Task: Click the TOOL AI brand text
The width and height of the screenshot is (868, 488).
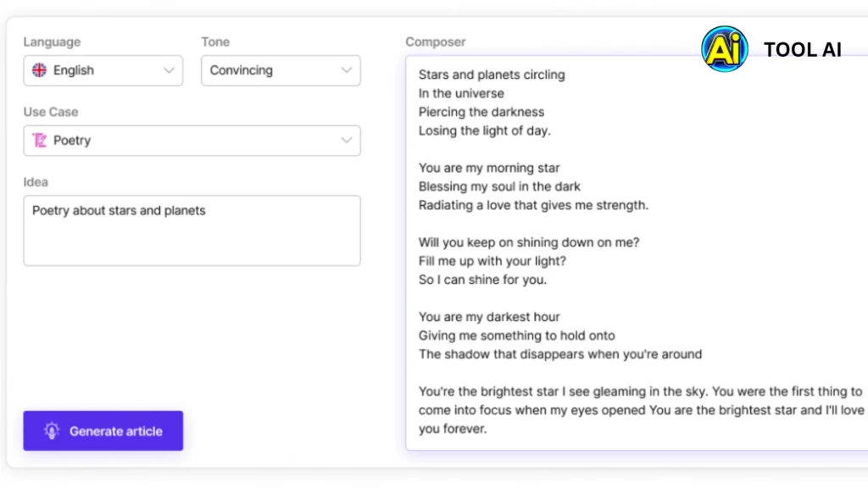Action: [802, 50]
